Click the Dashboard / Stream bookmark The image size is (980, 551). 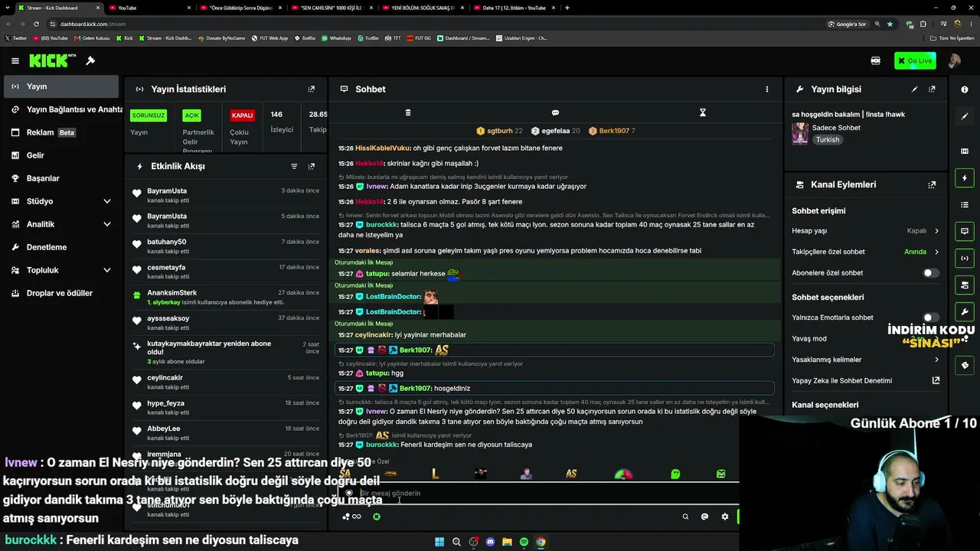[x=463, y=38]
